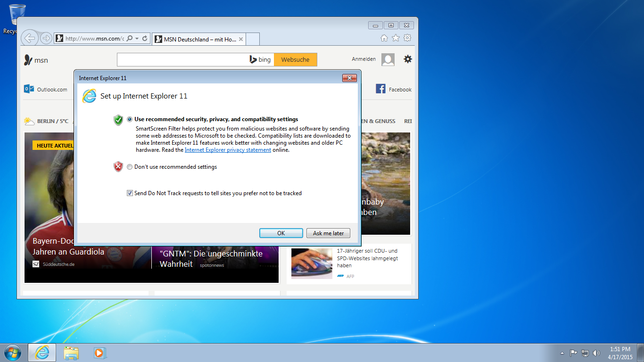
Task: Launch Windows Media Player from the taskbar
Action: [100, 353]
